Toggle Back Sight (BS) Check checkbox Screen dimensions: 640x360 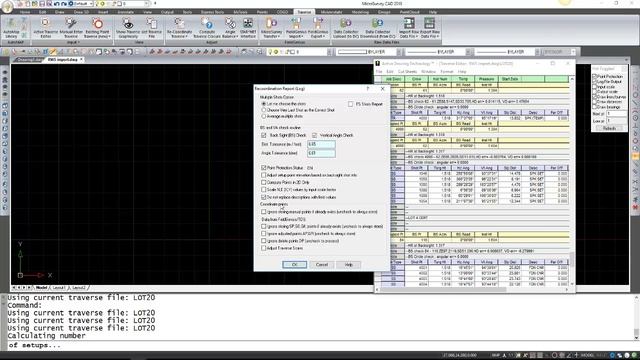click(x=264, y=135)
